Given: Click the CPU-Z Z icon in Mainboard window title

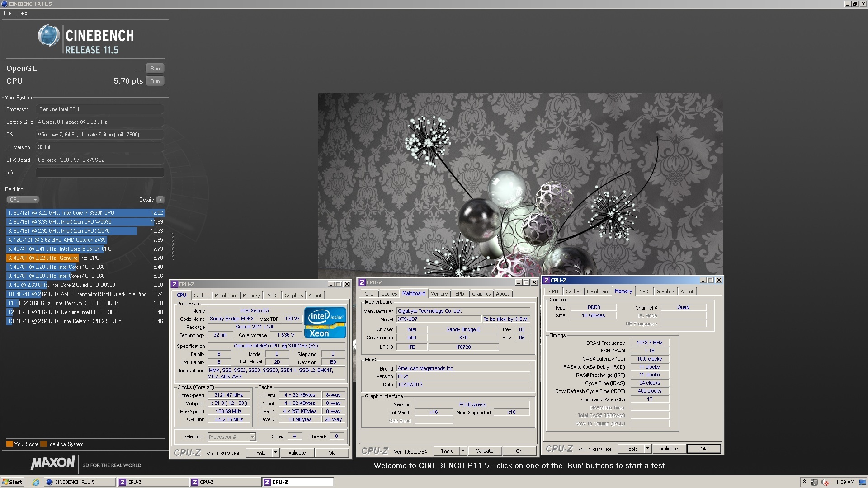Looking at the screenshot, I should pos(362,282).
